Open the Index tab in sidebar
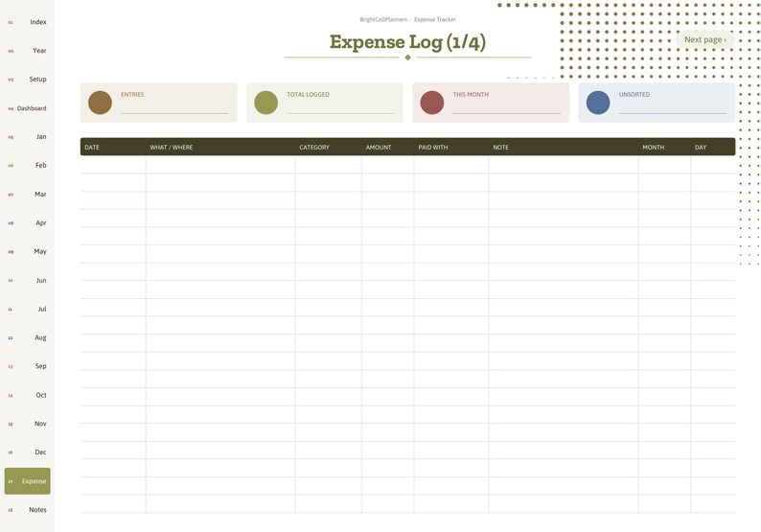Viewport: 761px width, 532px height. coord(27,22)
